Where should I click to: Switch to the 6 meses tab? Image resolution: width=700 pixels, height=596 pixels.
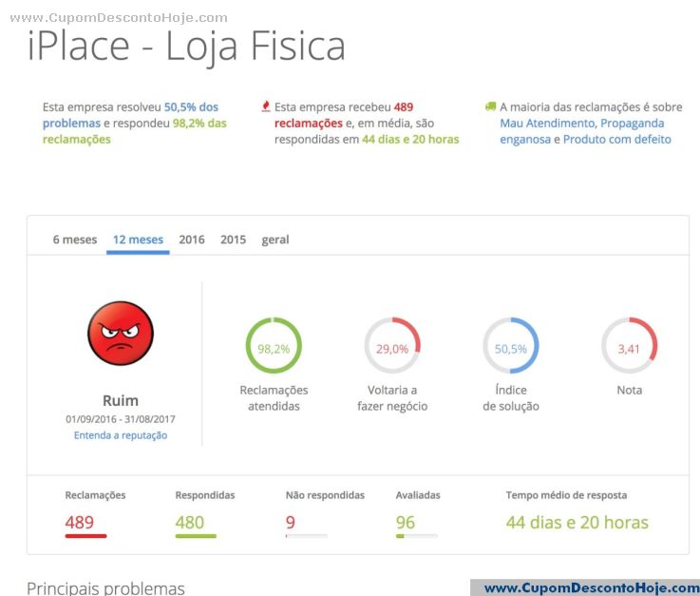tap(75, 240)
